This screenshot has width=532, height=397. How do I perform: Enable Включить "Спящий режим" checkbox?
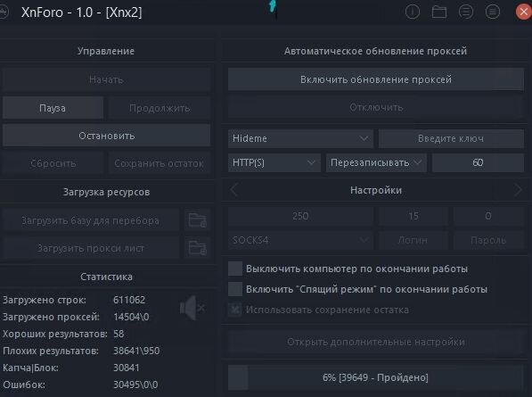point(235,289)
